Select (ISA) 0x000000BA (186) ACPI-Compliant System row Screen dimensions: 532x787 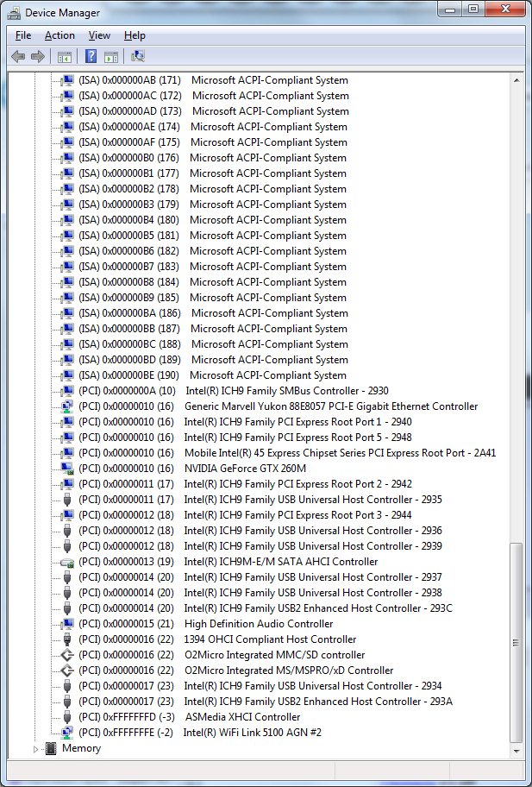coord(213,313)
